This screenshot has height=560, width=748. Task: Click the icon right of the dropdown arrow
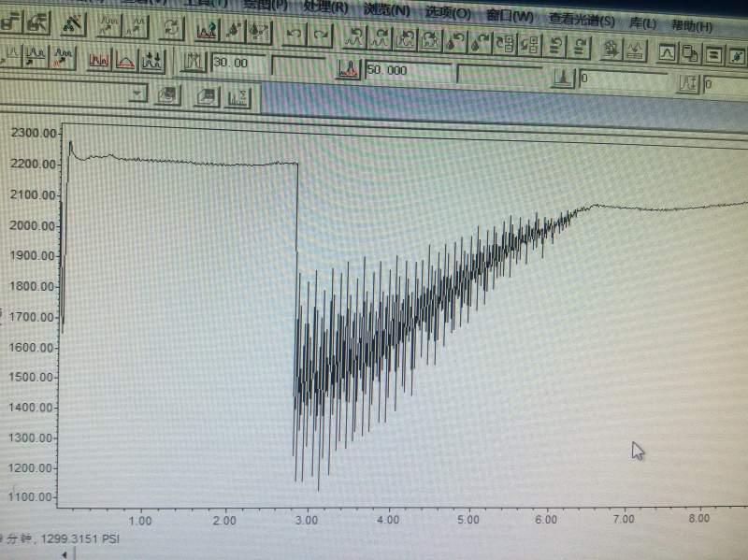point(167,95)
